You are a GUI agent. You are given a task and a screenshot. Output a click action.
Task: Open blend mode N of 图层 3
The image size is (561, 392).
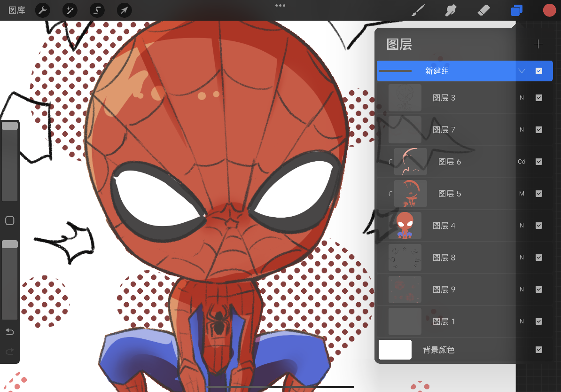pyautogui.click(x=522, y=98)
